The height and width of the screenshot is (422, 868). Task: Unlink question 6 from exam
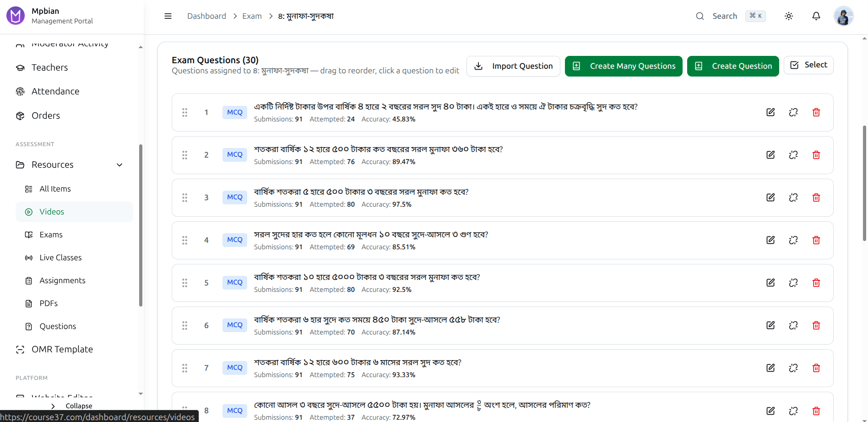793,325
